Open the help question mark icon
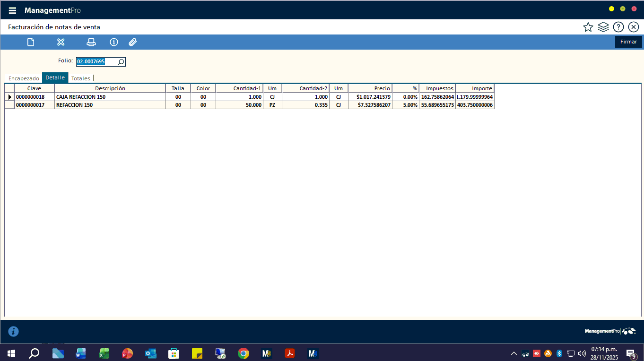Viewport: 644px width, 361px height. coord(618,27)
